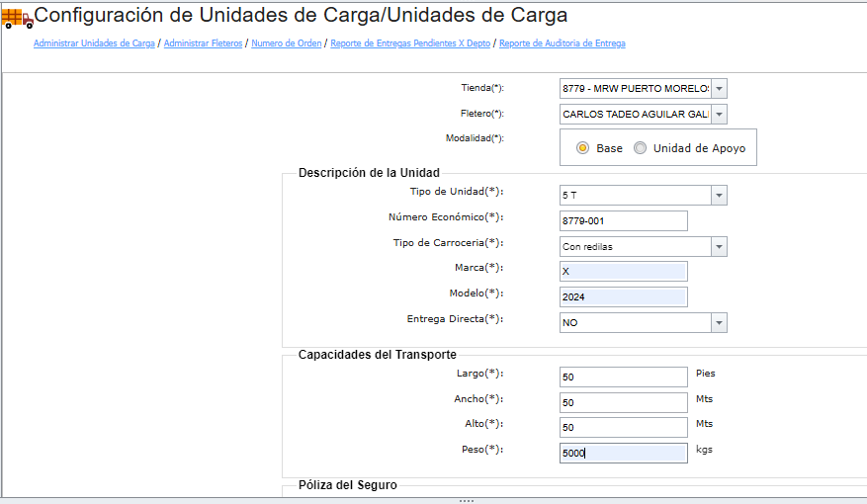Select the Ancho input field

point(623,402)
